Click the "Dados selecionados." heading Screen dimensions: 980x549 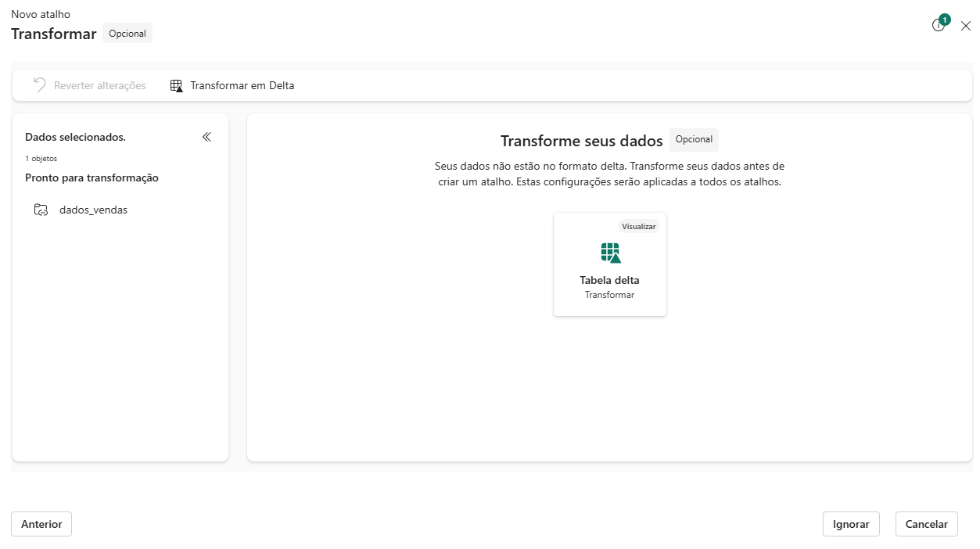pos(75,137)
